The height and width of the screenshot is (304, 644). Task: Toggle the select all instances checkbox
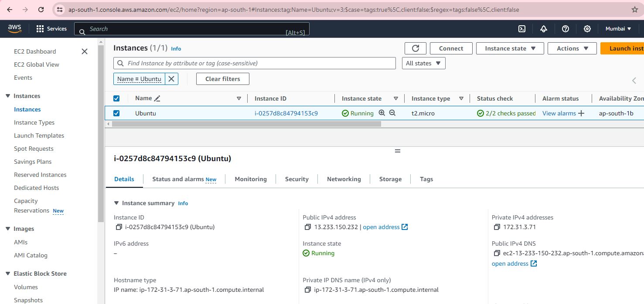[116, 98]
